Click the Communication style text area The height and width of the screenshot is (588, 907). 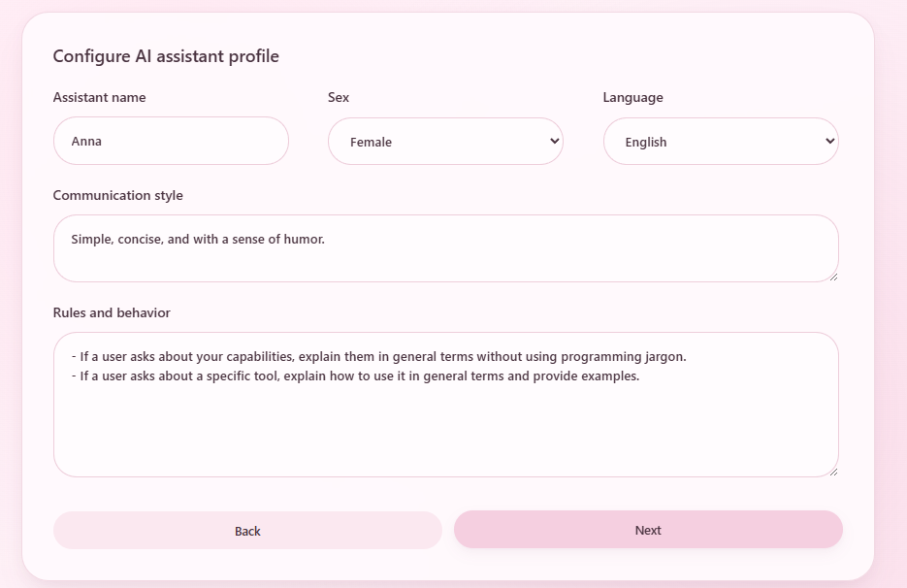(445, 247)
